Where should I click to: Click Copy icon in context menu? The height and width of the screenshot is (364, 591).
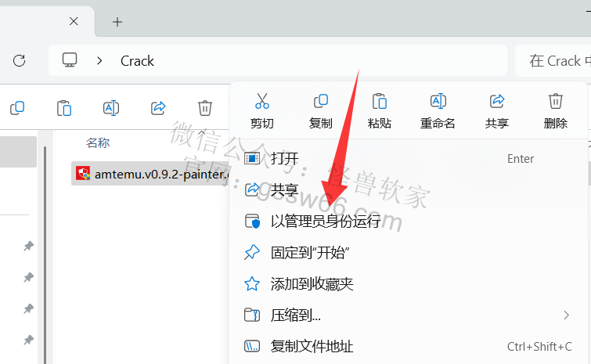[x=321, y=101]
